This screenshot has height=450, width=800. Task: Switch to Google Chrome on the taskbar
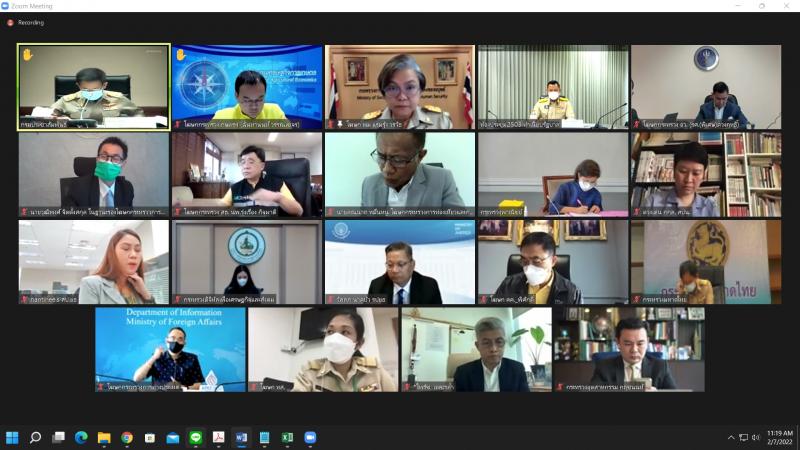coord(127,438)
